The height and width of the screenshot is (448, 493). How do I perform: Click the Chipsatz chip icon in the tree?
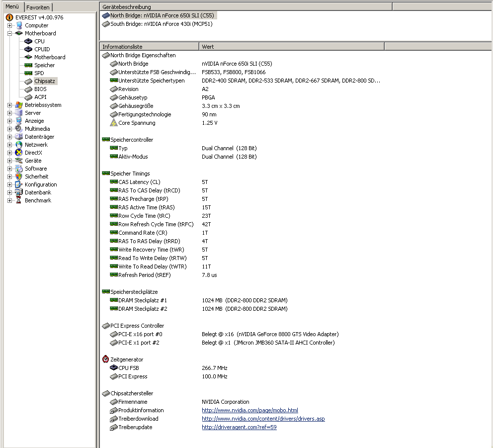click(x=28, y=81)
